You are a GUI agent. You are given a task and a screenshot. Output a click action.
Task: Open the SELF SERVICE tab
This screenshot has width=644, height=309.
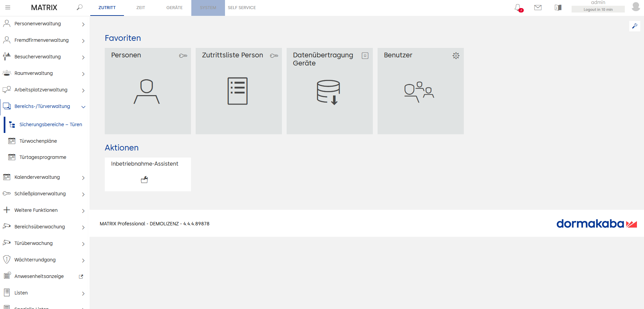click(x=242, y=8)
